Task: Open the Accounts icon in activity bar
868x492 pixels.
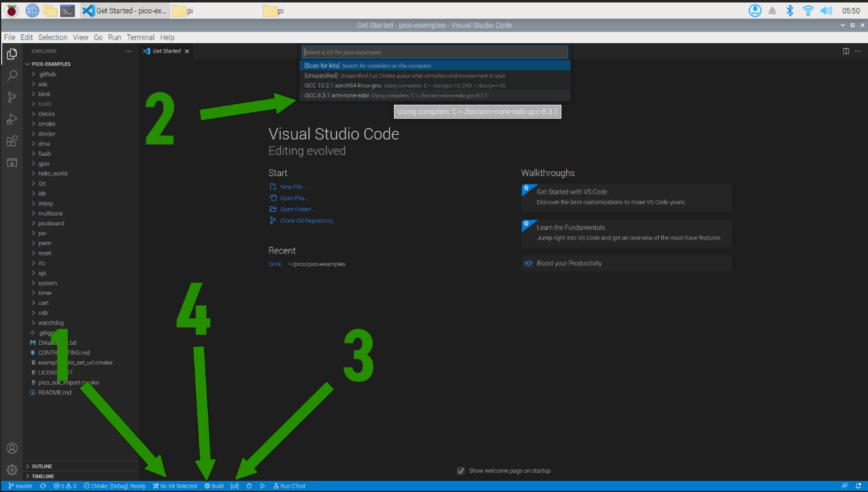Action: [12, 448]
